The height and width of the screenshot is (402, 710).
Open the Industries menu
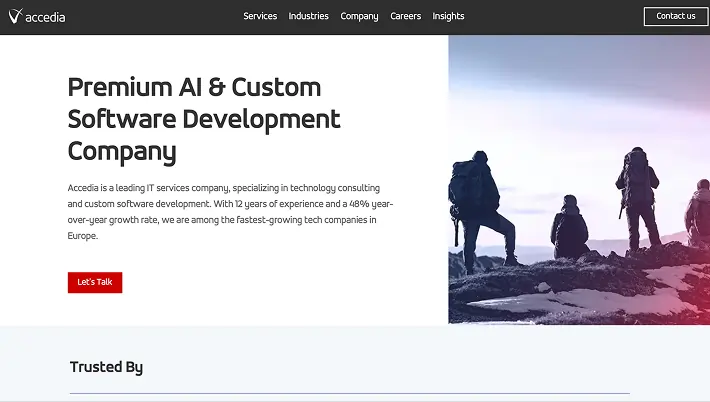(308, 16)
